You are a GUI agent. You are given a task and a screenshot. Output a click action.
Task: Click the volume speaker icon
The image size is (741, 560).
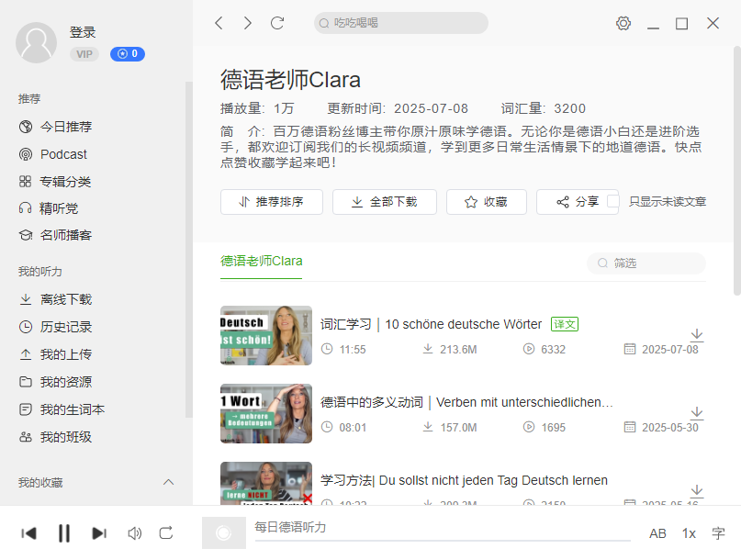135,533
